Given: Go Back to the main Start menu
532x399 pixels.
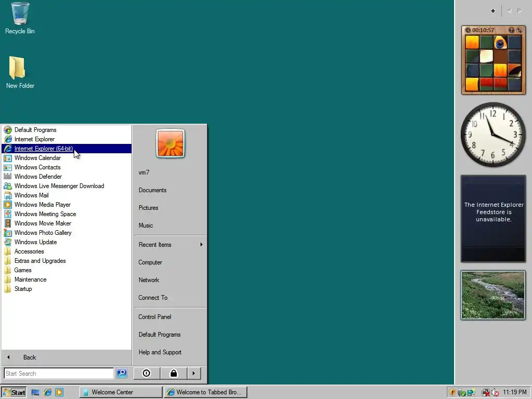Looking at the screenshot, I should click(x=66, y=357).
